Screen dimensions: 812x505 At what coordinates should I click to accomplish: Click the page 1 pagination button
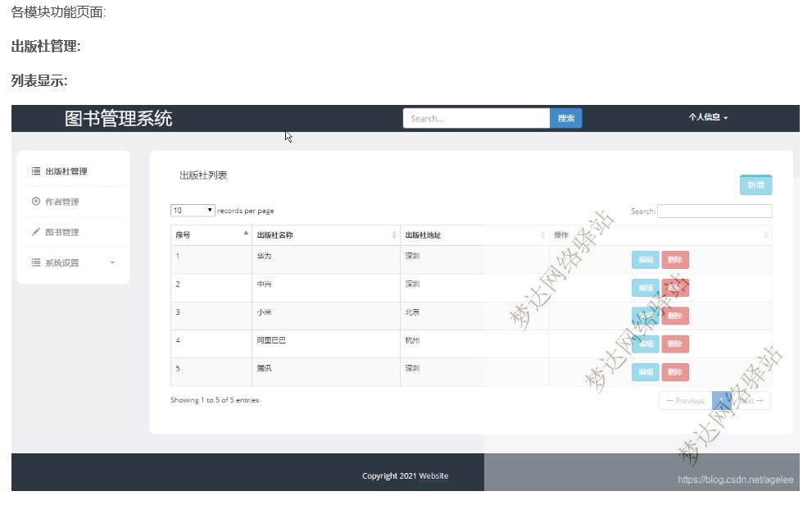point(721,400)
